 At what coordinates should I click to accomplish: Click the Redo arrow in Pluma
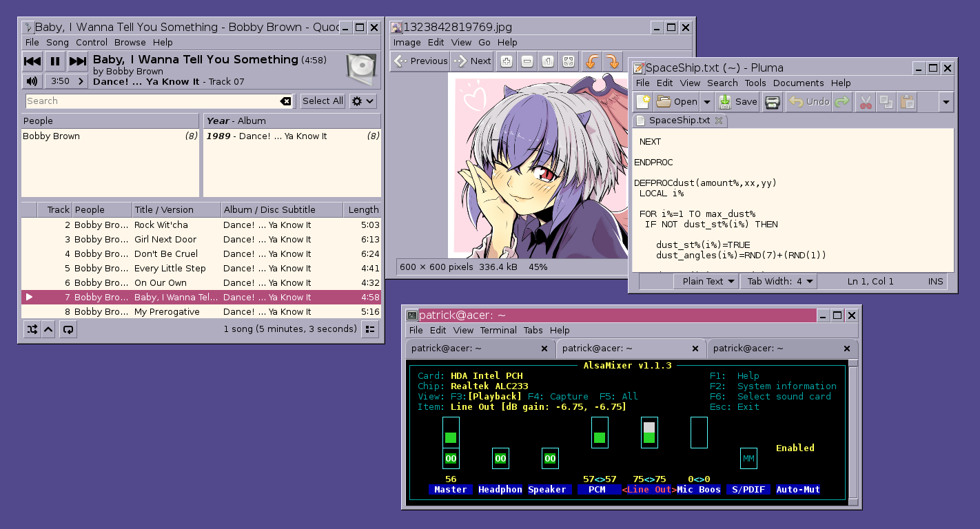tap(841, 102)
